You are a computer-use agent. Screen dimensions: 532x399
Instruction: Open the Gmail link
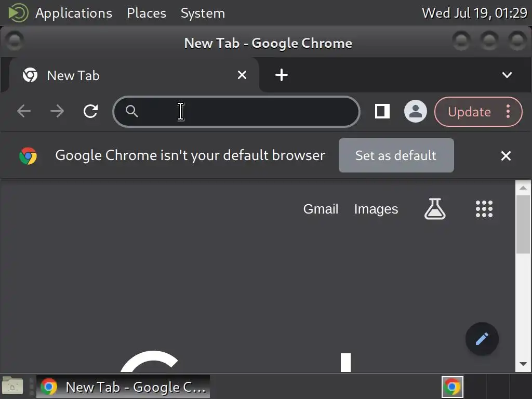coord(321,209)
